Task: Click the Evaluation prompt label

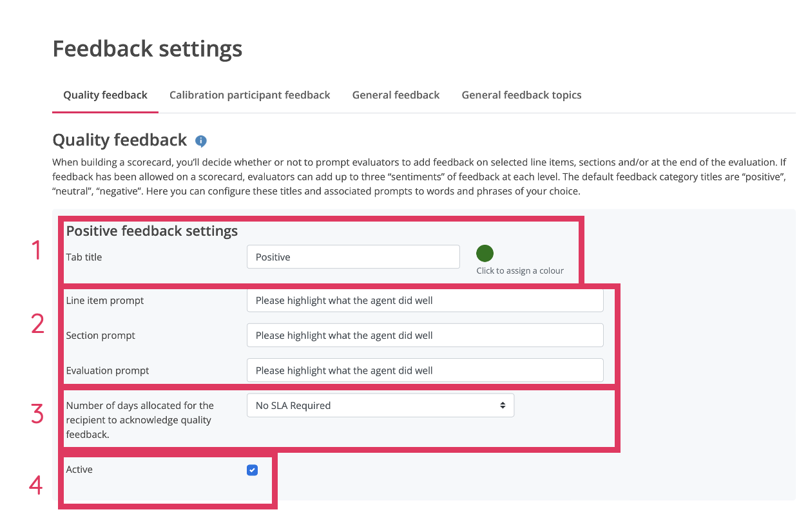Action: [x=108, y=370]
